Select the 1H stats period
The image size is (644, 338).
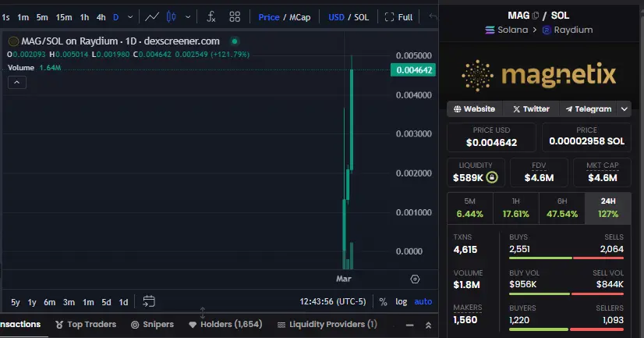click(x=516, y=208)
